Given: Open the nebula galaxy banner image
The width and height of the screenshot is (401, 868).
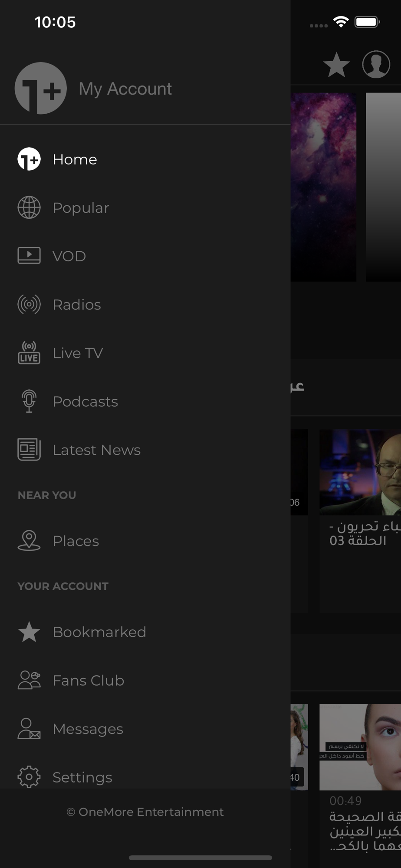Looking at the screenshot, I should [323, 187].
